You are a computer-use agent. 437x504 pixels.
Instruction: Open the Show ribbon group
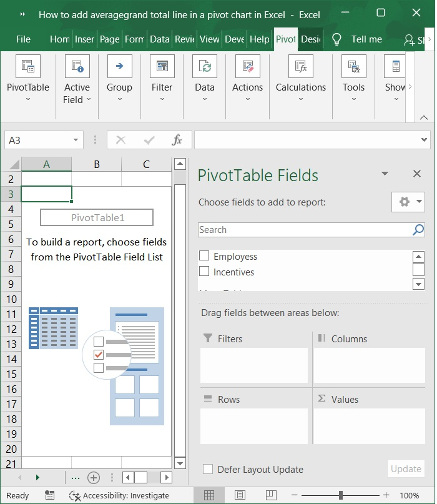[396, 79]
